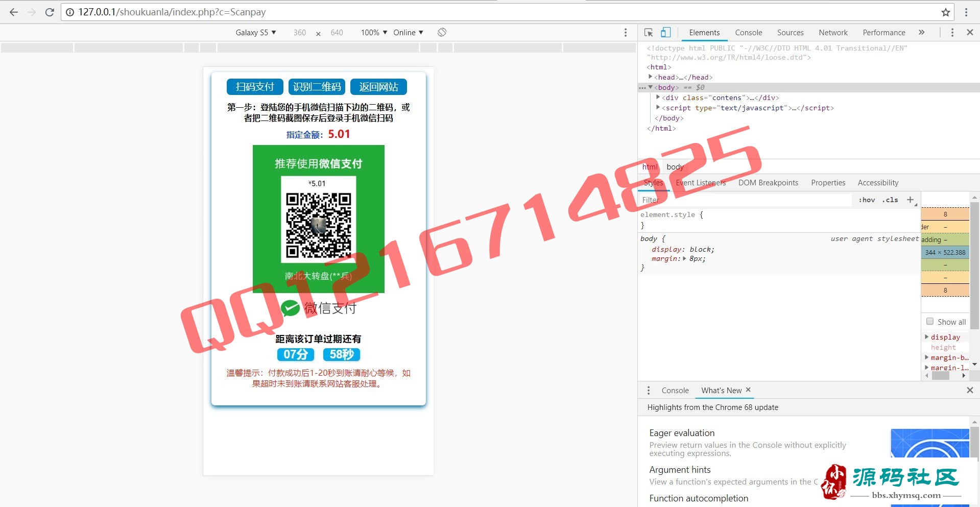Go forward in browser history

32,12
